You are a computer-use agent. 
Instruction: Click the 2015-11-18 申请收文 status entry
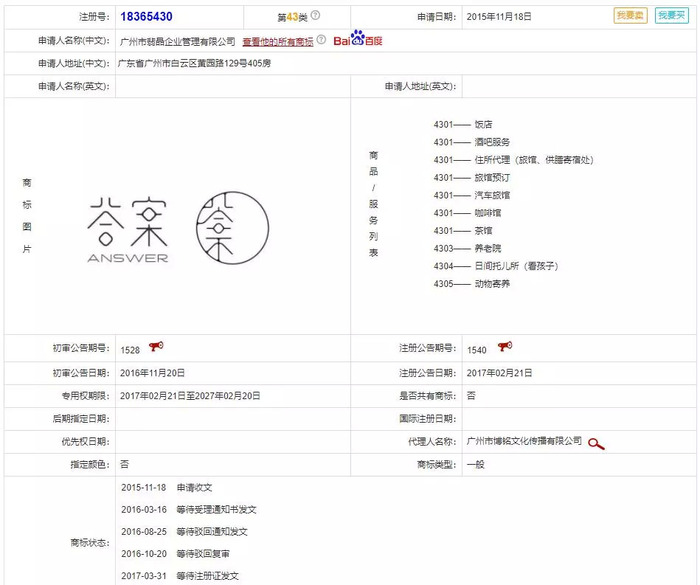click(167, 487)
